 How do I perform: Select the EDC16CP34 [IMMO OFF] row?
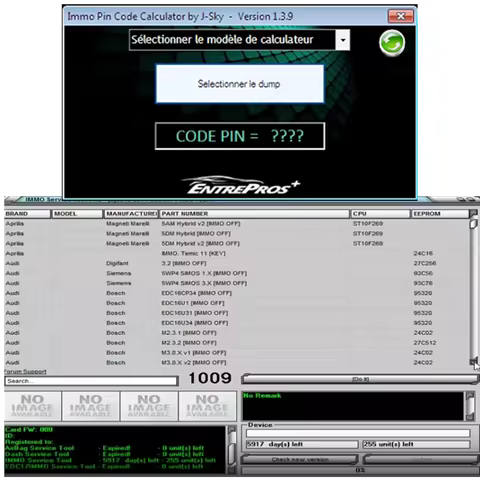pyautogui.click(x=237, y=293)
